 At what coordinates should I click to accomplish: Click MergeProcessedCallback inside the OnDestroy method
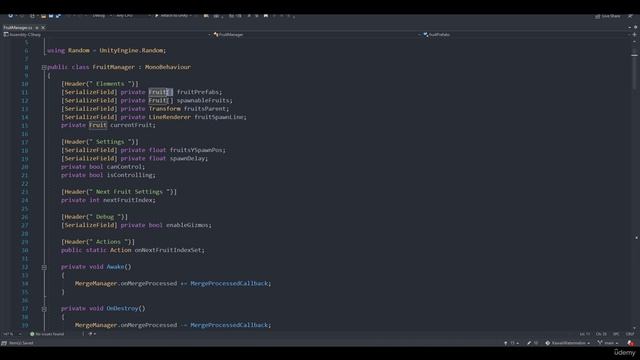click(229, 325)
